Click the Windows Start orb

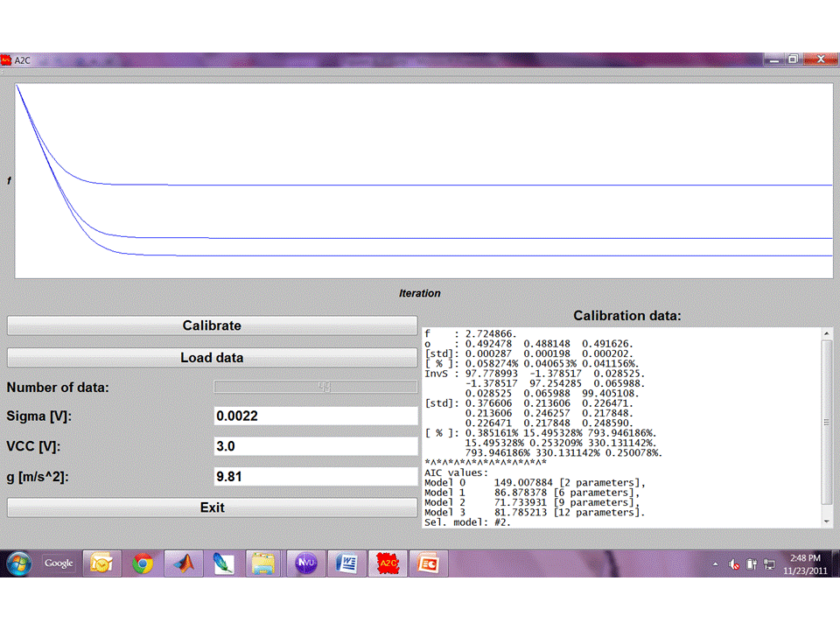[19, 563]
